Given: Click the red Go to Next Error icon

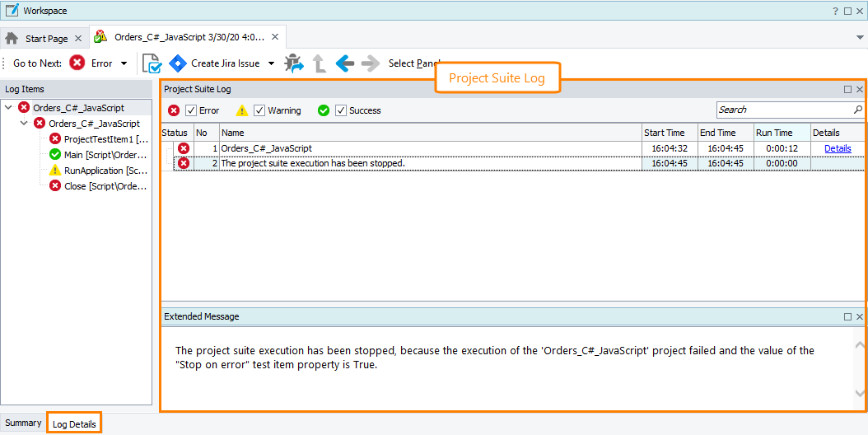Looking at the screenshot, I should [77, 63].
